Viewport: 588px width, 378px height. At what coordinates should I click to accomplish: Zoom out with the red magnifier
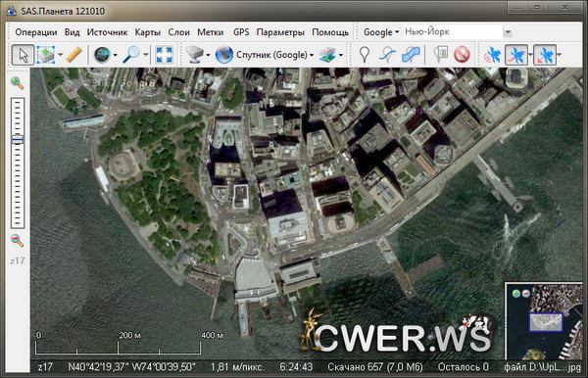tap(18, 241)
